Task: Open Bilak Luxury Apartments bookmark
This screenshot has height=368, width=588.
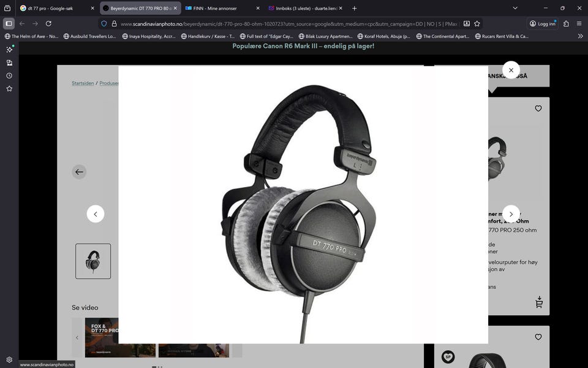Action: coord(325,36)
